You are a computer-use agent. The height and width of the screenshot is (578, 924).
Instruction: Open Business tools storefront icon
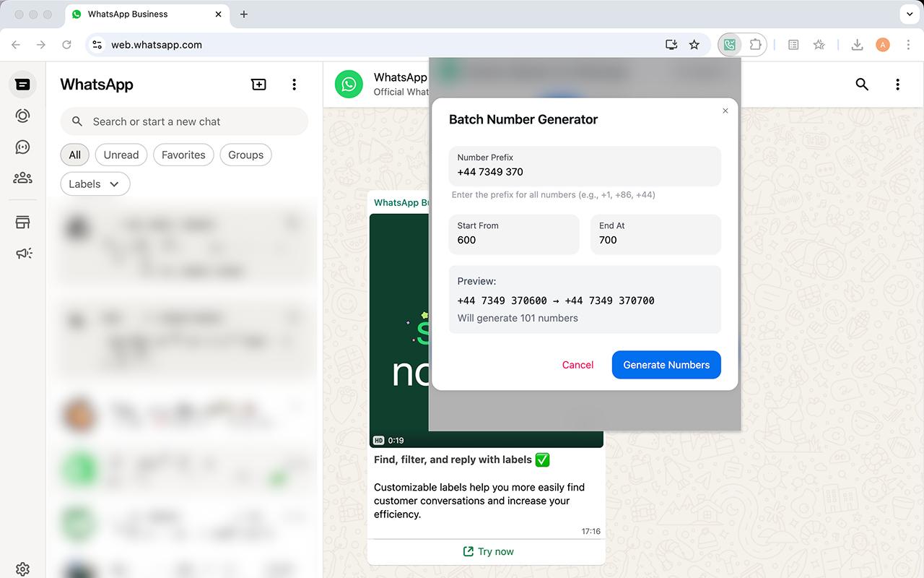pos(22,222)
